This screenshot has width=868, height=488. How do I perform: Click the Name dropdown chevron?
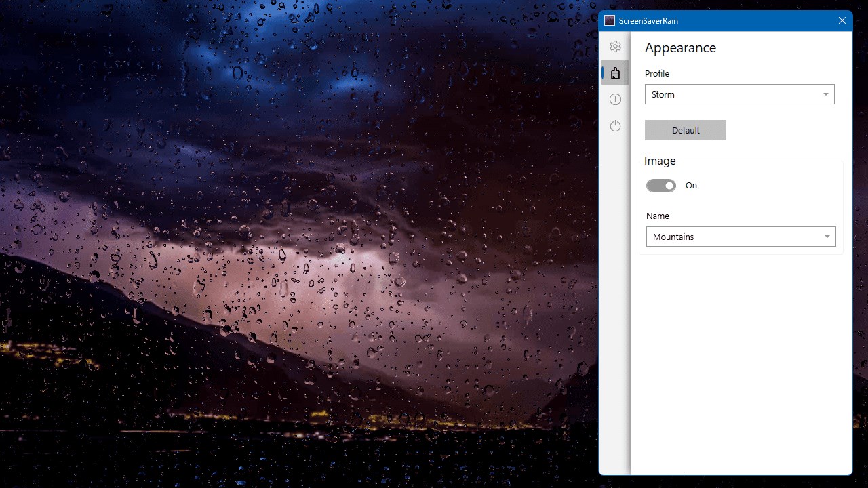click(x=827, y=236)
